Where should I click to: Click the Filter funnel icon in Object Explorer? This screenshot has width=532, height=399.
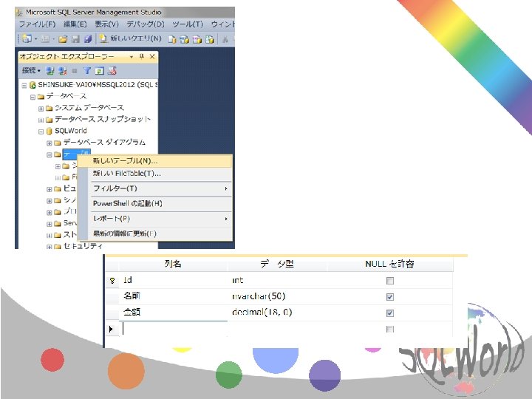point(87,71)
